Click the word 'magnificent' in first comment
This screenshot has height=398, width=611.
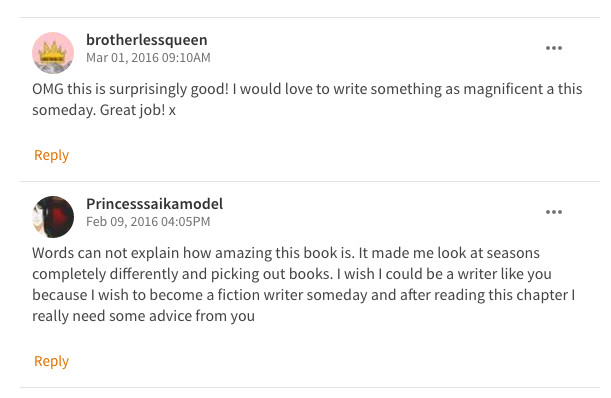pyautogui.click(x=503, y=89)
